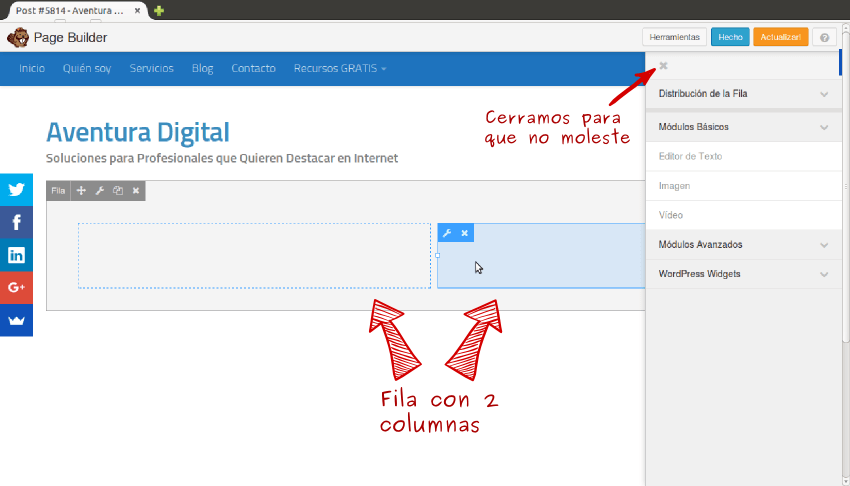The width and height of the screenshot is (850, 486).
Task: Open the Recursos GRATIS menu
Action: pyautogui.click(x=339, y=69)
